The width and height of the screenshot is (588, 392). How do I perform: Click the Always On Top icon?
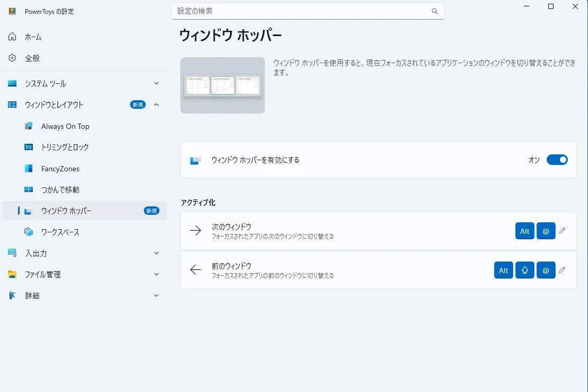coord(29,126)
